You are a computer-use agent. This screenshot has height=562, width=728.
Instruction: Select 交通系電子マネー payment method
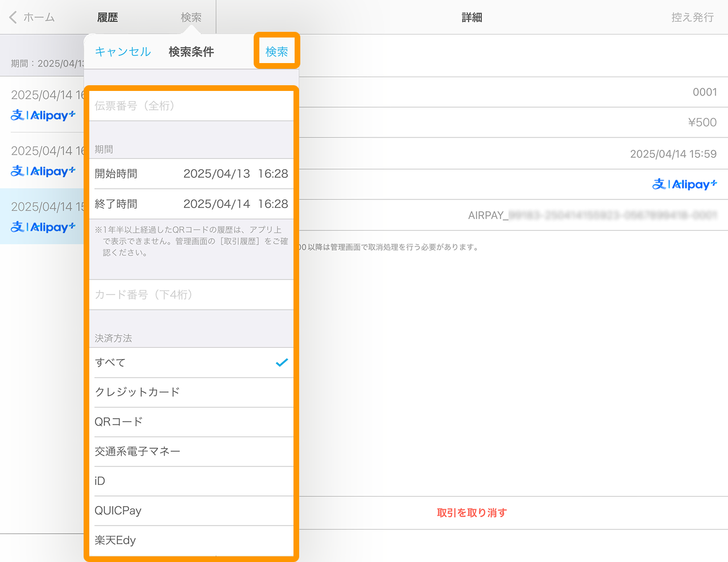[x=191, y=451]
